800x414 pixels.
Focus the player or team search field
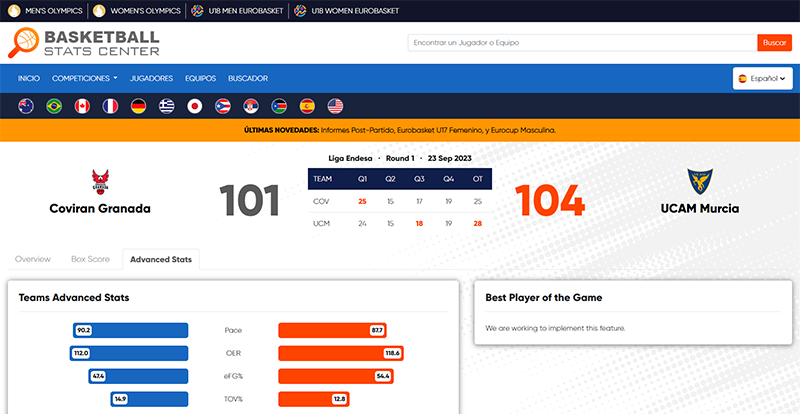click(582, 43)
